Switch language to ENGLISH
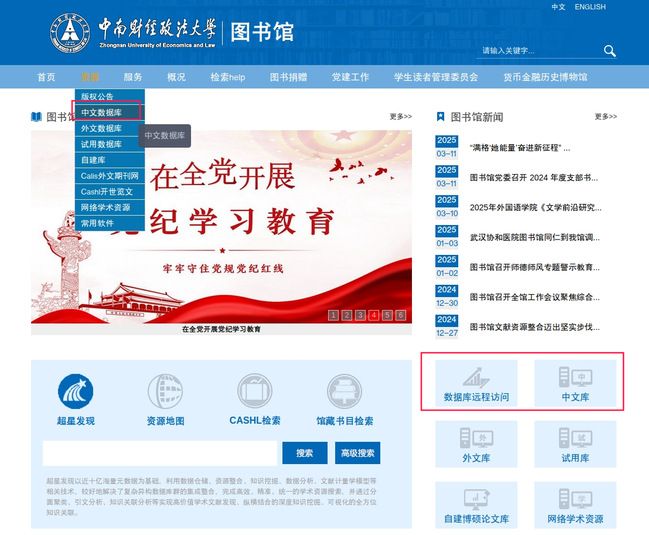Screen dimensions: 649x535 tap(590, 7)
